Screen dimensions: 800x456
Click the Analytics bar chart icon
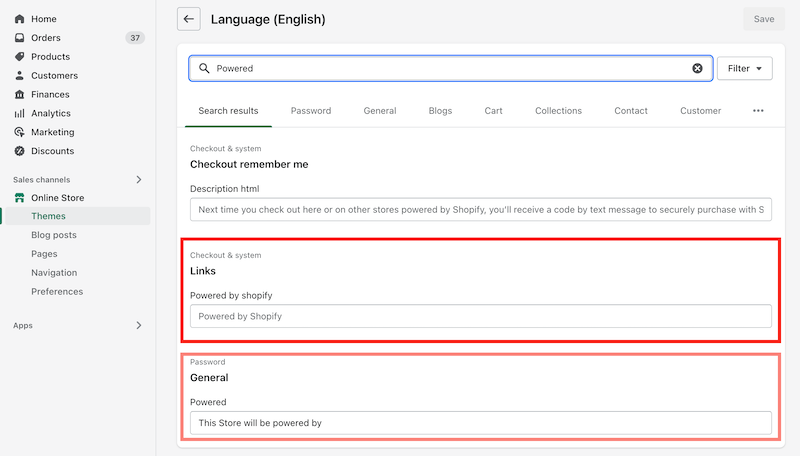(19, 114)
